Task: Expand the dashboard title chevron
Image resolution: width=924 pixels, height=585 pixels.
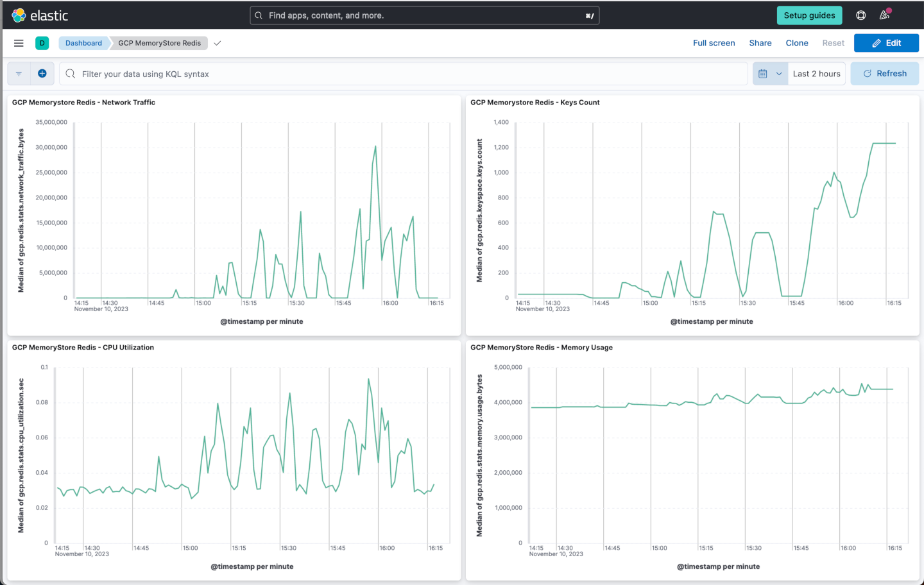Action: click(218, 43)
